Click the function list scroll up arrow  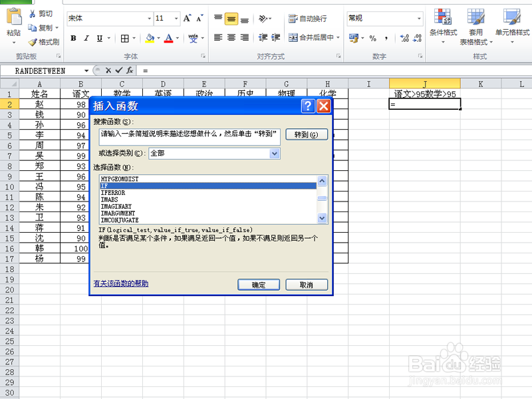(322, 181)
